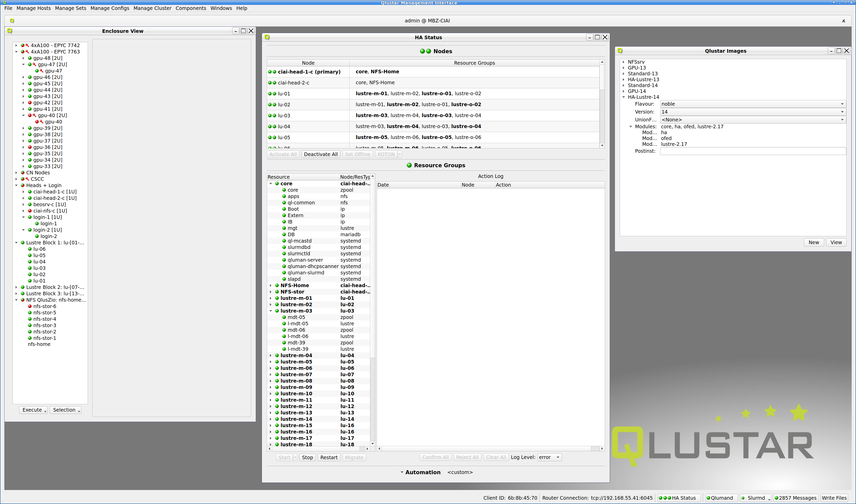
Task: Open the Components menu
Action: tap(191, 8)
